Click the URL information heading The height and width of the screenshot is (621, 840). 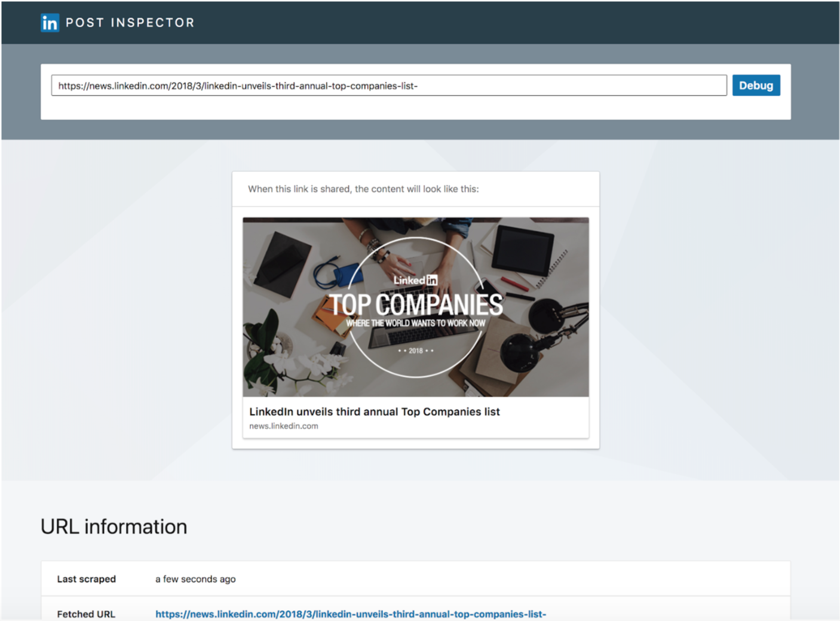click(x=114, y=527)
